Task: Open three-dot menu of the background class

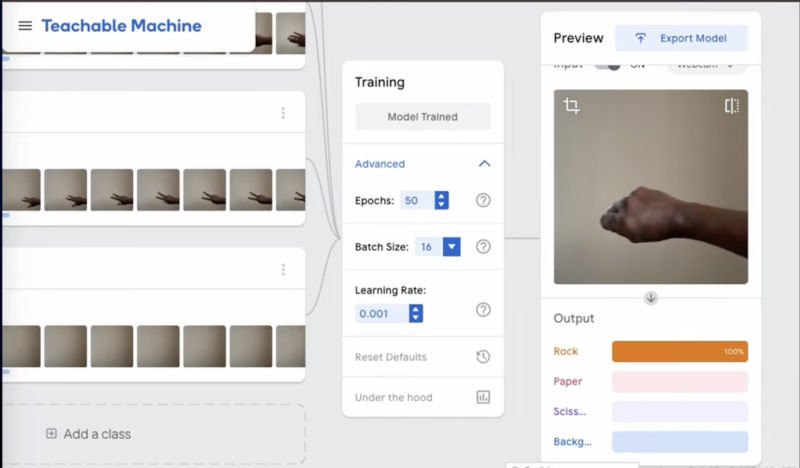Action: 283,270
